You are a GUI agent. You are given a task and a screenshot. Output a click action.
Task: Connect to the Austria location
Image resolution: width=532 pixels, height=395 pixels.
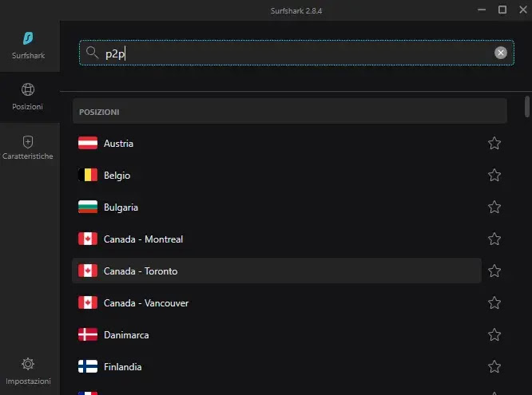click(x=276, y=143)
